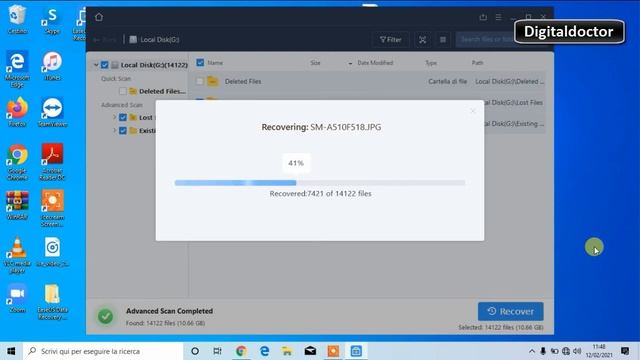Sort by the Type column header
This screenshot has width=640, height=360.
(431, 63)
